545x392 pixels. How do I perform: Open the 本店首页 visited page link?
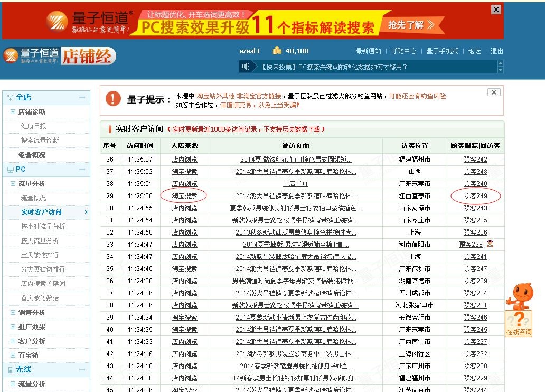295,184
